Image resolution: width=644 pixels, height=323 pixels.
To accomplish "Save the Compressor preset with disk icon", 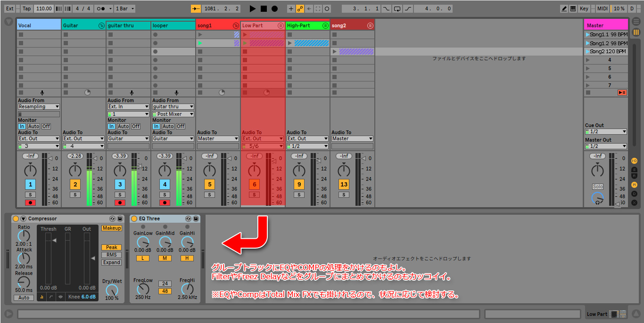I will tap(120, 218).
